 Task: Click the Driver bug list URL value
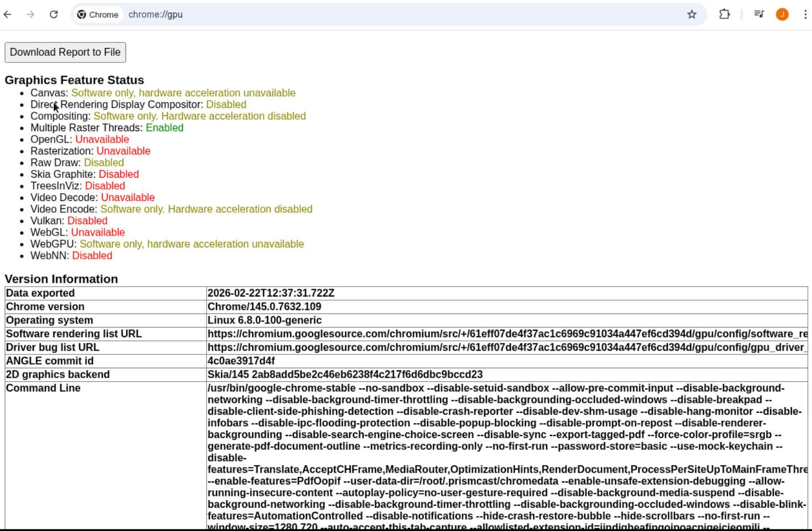point(506,347)
